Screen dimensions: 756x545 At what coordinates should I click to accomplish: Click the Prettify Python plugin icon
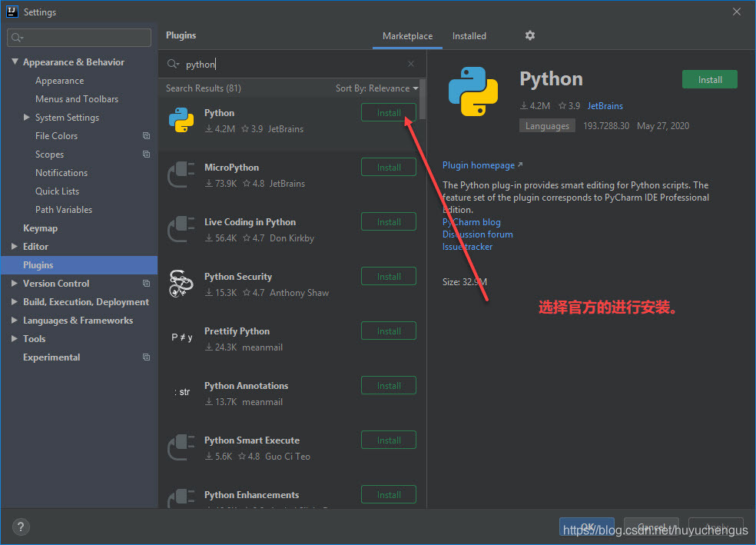click(x=182, y=337)
